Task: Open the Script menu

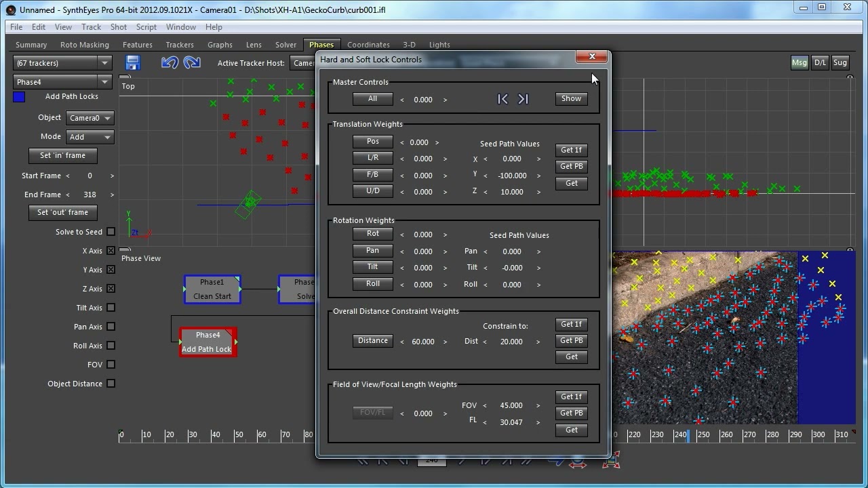Action: (146, 27)
